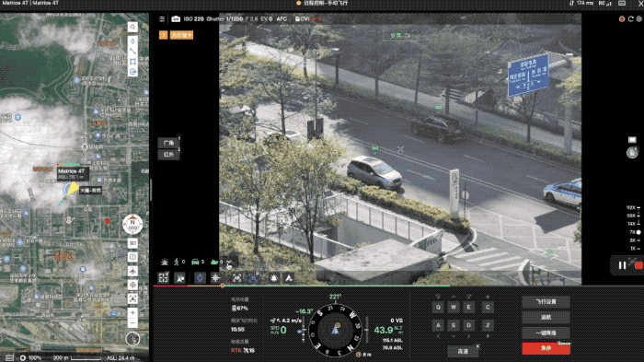This screenshot has height=362, width=644.
Task: Click the Matrice 4T drone label on map
Action: (73, 173)
